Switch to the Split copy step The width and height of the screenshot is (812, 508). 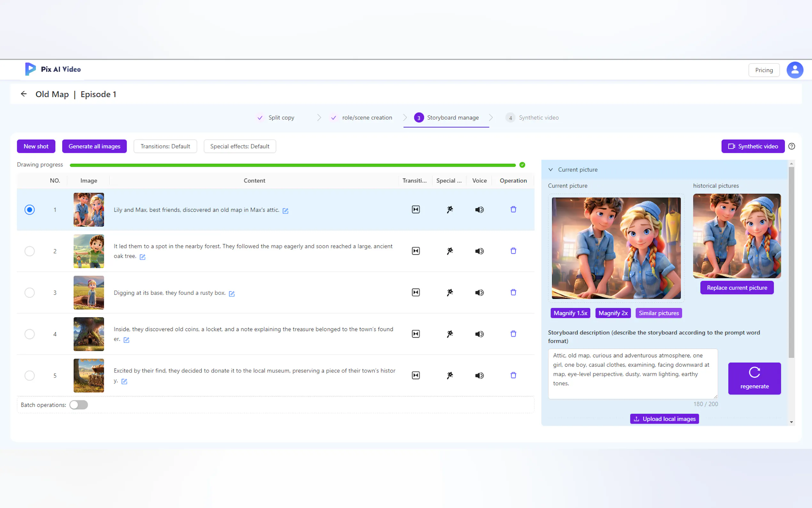(x=281, y=118)
